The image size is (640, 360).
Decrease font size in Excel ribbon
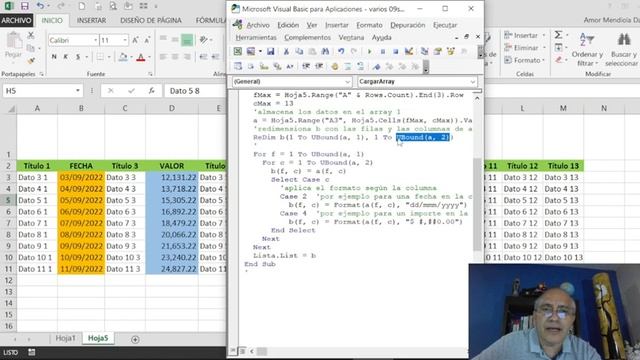[x=147, y=40]
